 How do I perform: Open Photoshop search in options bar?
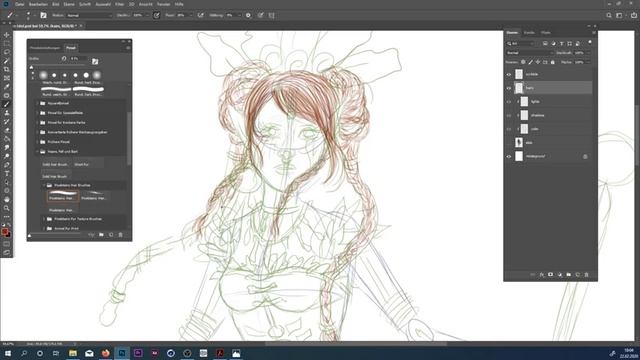(609, 15)
